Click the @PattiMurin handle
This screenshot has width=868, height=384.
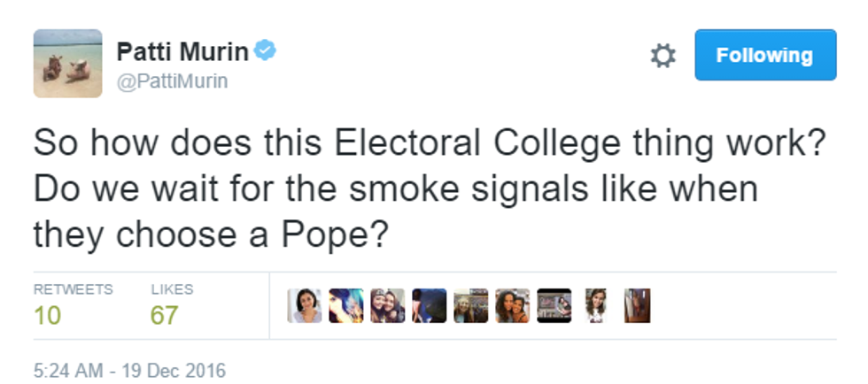click(172, 81)
